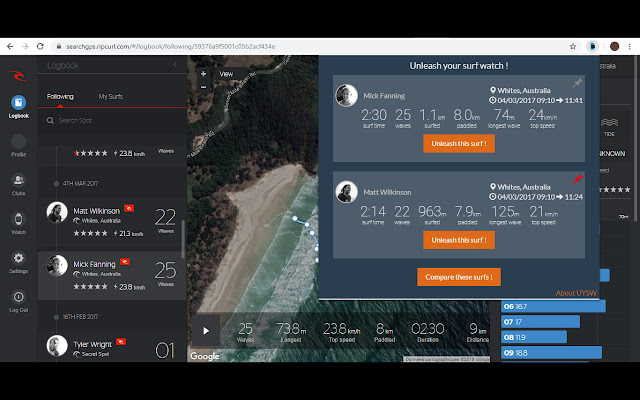Click wave 07 bar labeled 17
640x400 pixels.
(540, 322)
